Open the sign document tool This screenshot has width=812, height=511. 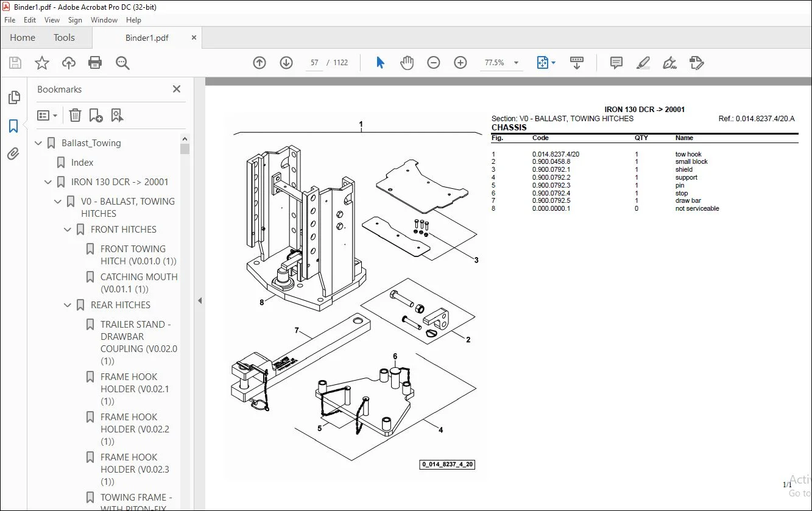(x=670, y=63)
